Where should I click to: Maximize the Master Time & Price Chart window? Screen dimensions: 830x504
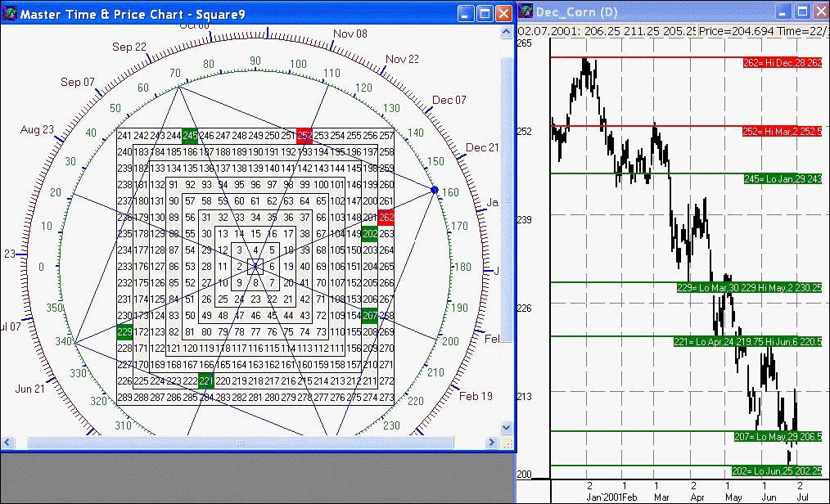click(x=485, y=13)
